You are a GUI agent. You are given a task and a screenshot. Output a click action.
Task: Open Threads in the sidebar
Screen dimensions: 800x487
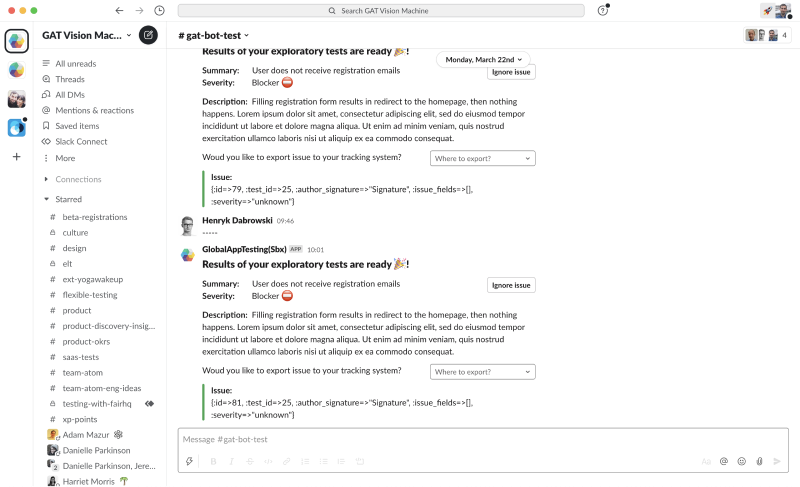pos(70,79)
